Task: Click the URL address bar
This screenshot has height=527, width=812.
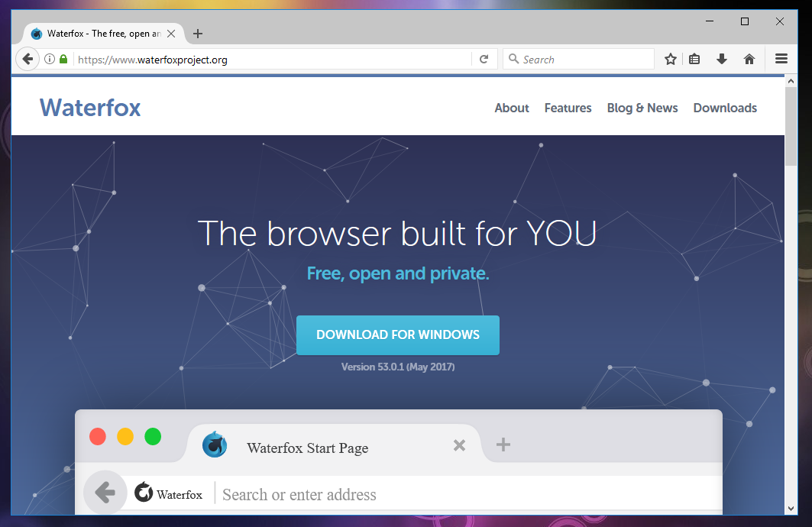Action: [273, 60]
